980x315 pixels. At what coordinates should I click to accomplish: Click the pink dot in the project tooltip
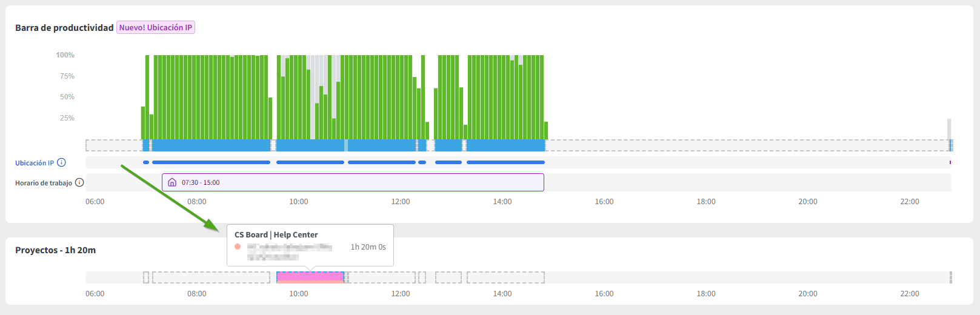pos(238,247)
